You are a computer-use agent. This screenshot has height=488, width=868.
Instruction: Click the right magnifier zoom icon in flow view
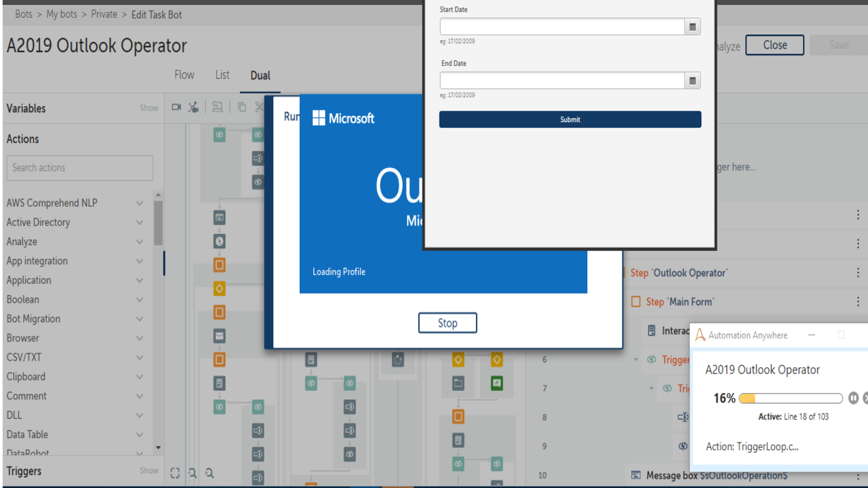coord(210,473)
